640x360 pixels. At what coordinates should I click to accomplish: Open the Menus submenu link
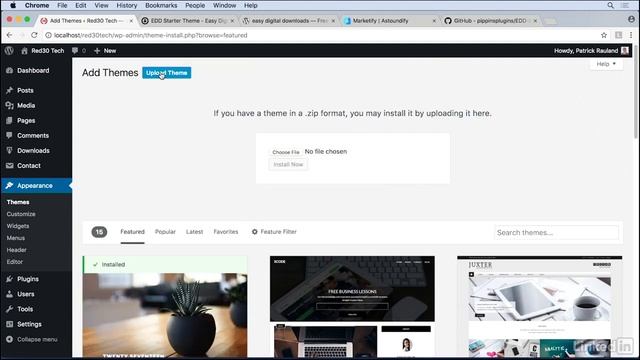point(16,238)
